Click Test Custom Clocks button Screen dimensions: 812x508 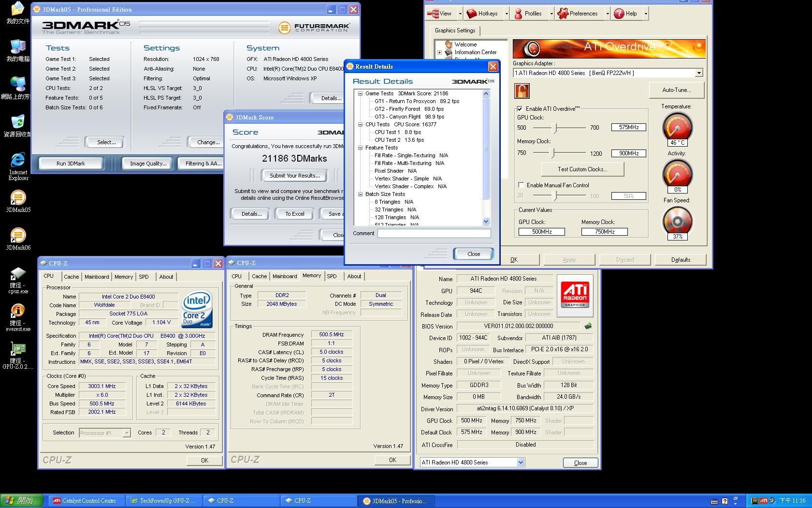(582, 169)
